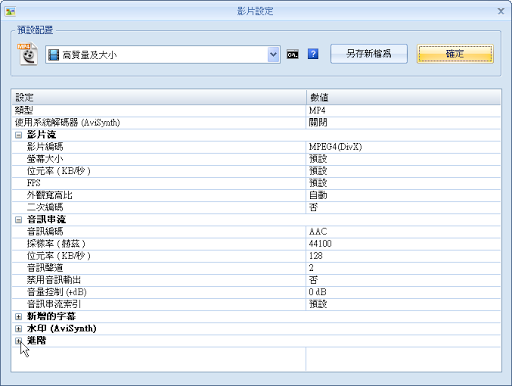Collapse the 影片流 section
512x386 pixels.
click(x=19, y=135)
